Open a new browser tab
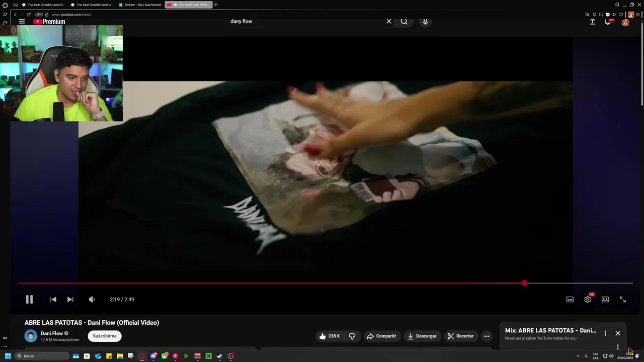 tap(216, 5)
